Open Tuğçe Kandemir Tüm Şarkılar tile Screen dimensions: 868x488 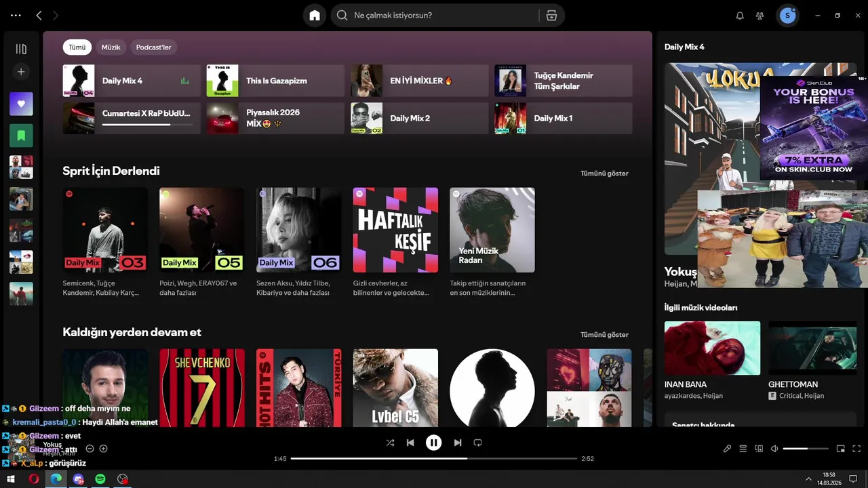564,81
